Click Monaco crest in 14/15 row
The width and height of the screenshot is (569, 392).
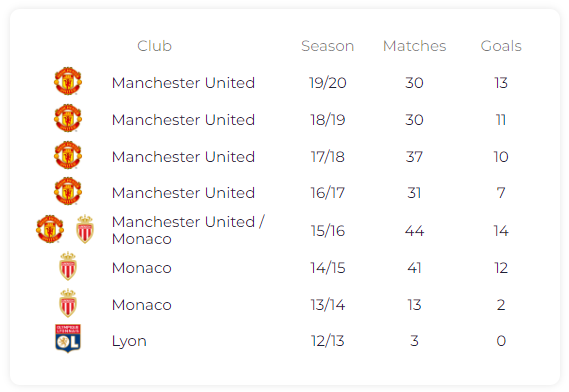pos(68,266)
